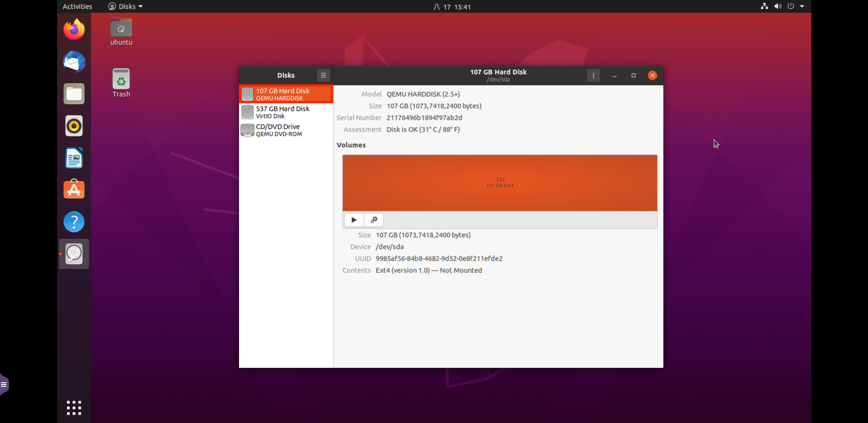Open the ubuntu home folder desktop icon
Screen dimensions: 868x423
point(121,32)
